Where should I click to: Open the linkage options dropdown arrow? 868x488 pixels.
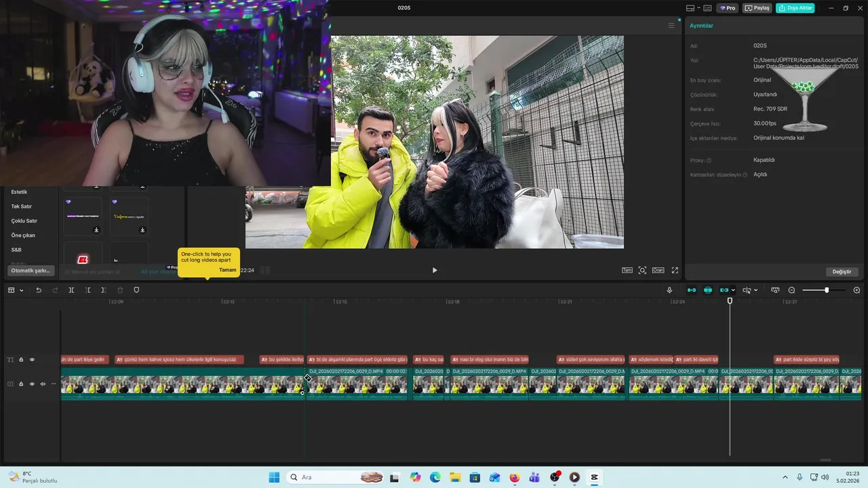click(x=733, y=290)
